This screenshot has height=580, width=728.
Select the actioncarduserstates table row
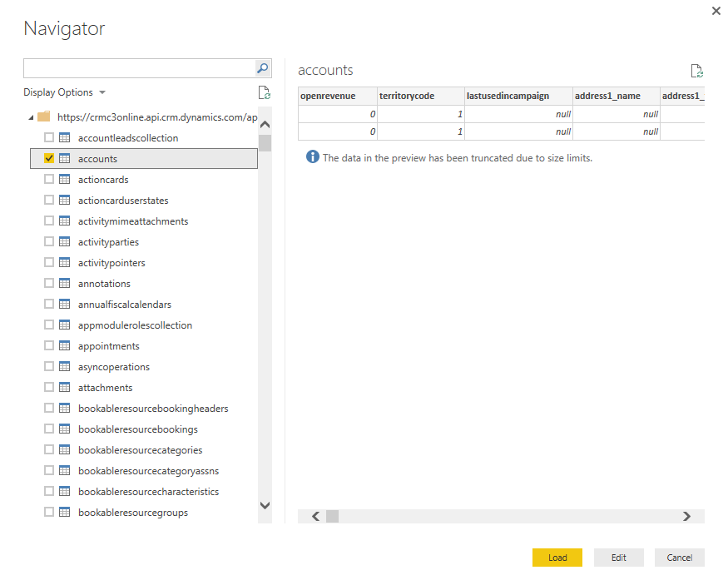pos(144,201)
